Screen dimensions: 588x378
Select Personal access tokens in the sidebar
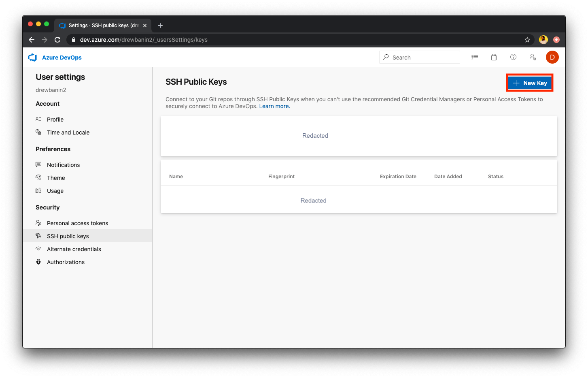click(77, 223)
